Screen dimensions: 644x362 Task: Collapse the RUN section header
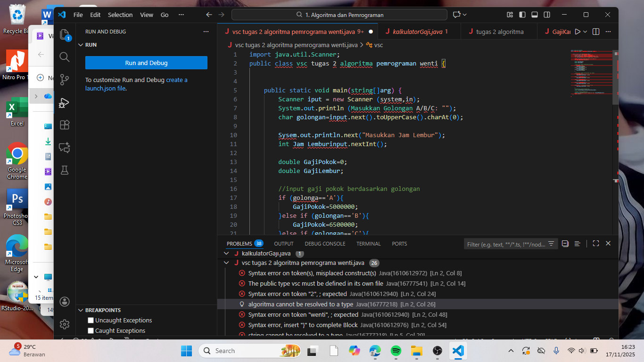tap(87, 45)
